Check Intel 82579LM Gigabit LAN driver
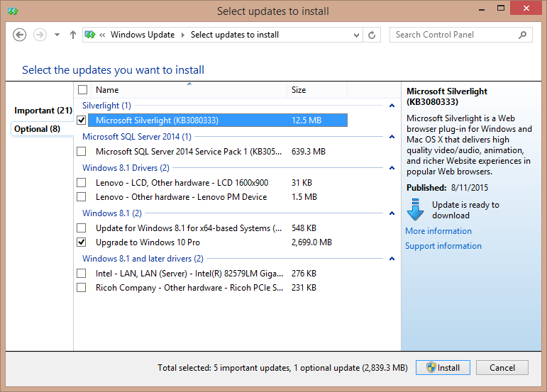Viewport: 547px width, 392px height. click(82, 274)
